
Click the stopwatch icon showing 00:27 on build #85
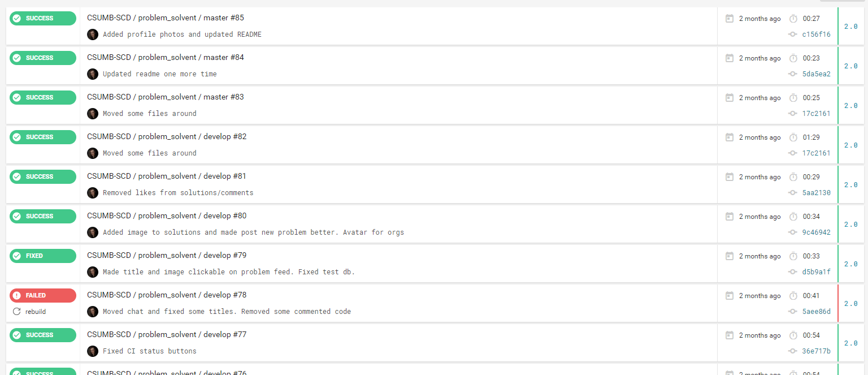pyautogui.click(x=793, y=18)
